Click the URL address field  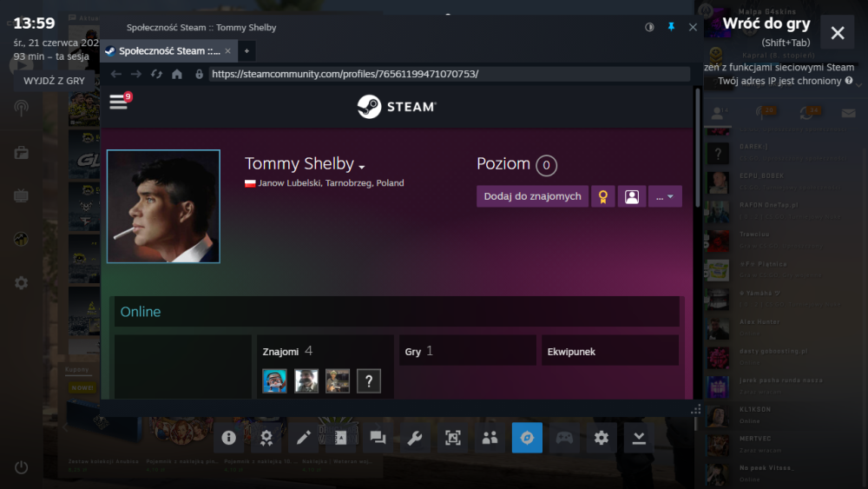[x=449, y=74]
